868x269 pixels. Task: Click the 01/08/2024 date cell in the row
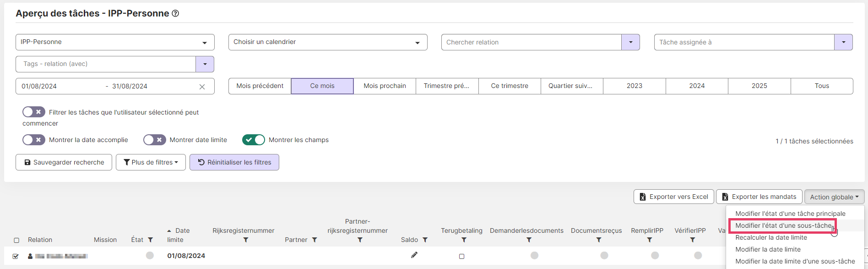pyautogui.click(x=186, y=256)
